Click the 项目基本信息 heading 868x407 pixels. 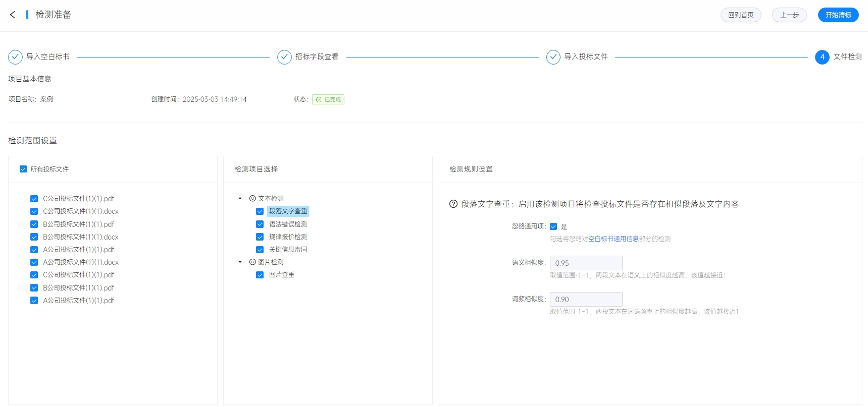pos(30,79)
